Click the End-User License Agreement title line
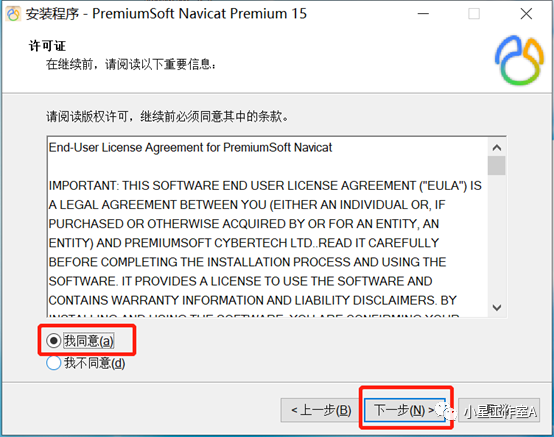Image resolution: width=554 pixels, height=437 pixels. point(190,147)
